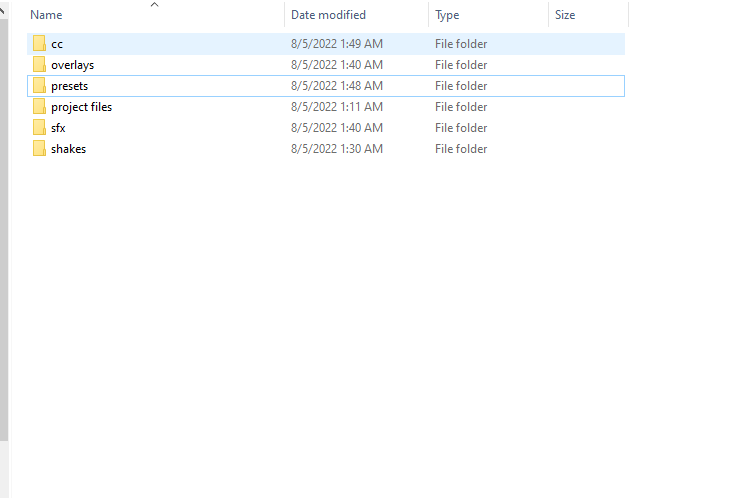Click empty white space below the shakes folder
The width and height of the screenshot is (746, 498).
click(x=300, y=300)
